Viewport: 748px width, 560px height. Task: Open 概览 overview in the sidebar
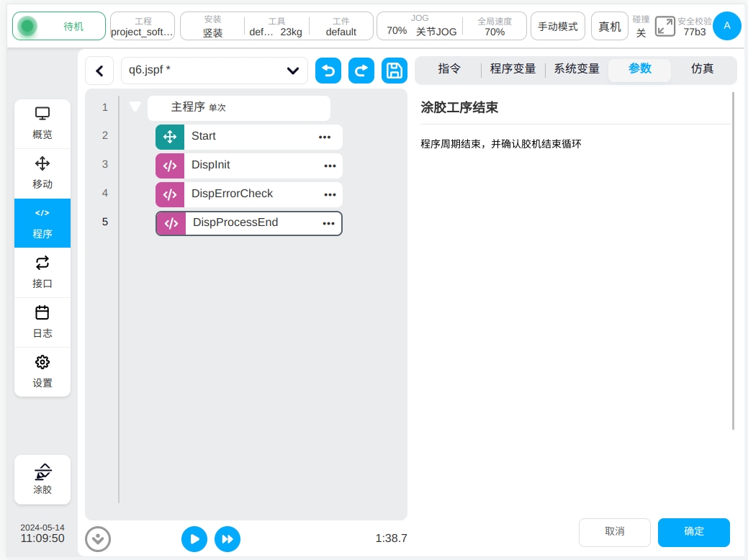coord(42,123)
